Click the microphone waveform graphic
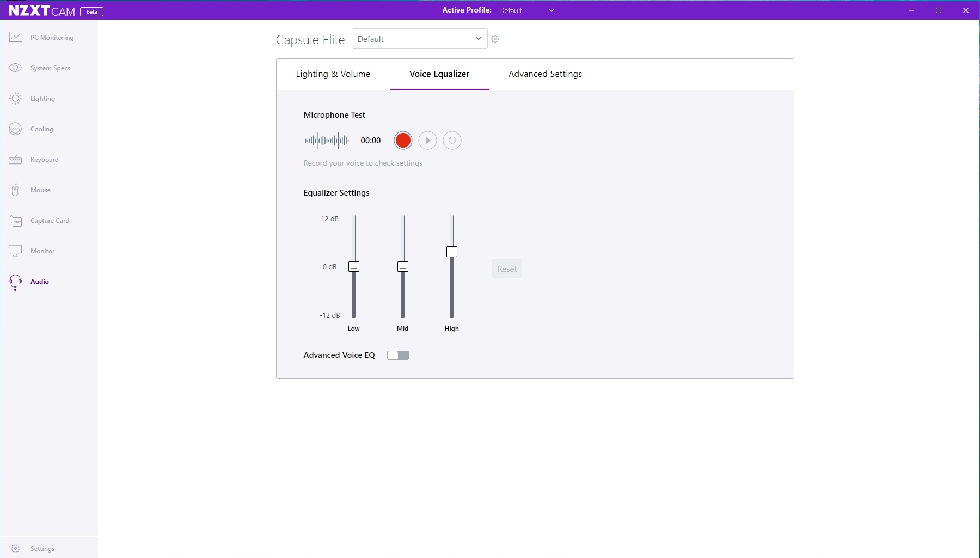The image size is (980, 558). tap(327, 141)
